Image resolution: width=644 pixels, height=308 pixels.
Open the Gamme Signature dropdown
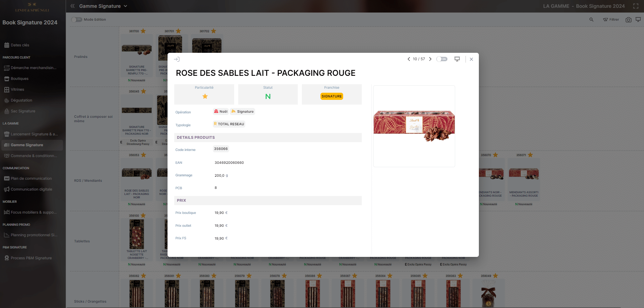(103, 6)
